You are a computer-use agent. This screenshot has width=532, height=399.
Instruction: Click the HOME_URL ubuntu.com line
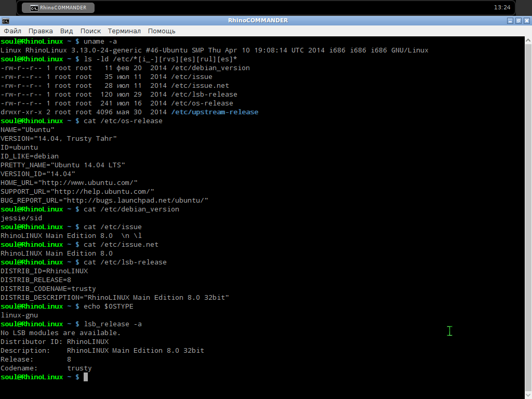pyautogui.click(x=69, y=182)
